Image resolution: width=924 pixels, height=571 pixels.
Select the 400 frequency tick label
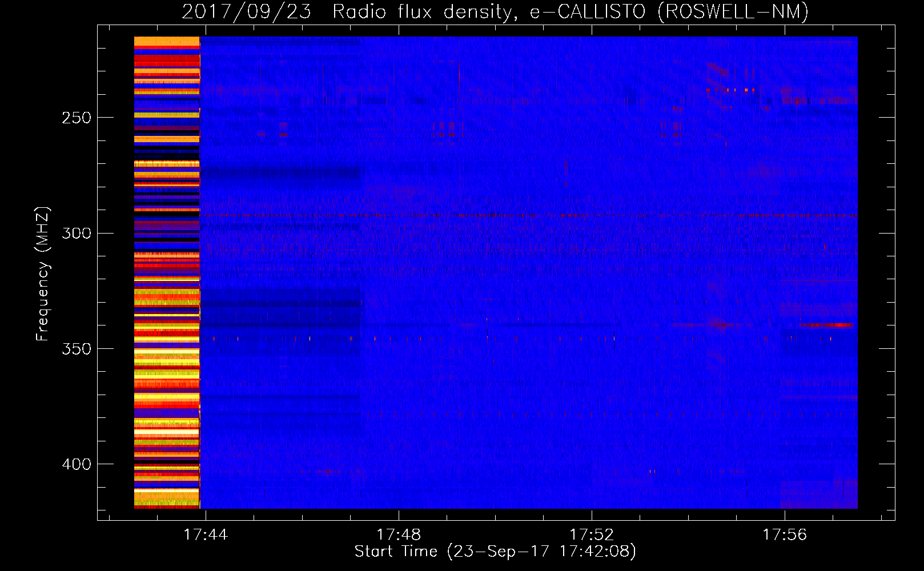77,464
